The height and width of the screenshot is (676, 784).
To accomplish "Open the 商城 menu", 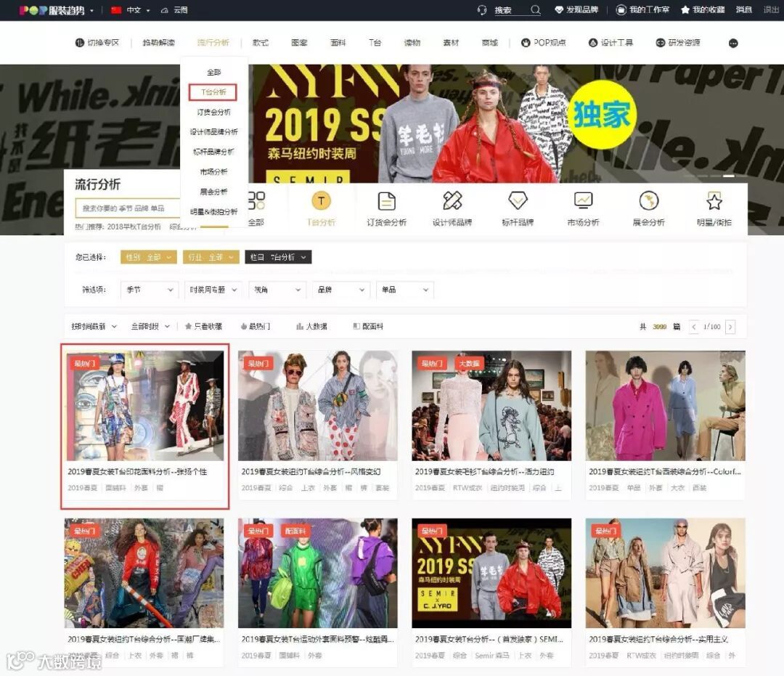I will point(489,43).
